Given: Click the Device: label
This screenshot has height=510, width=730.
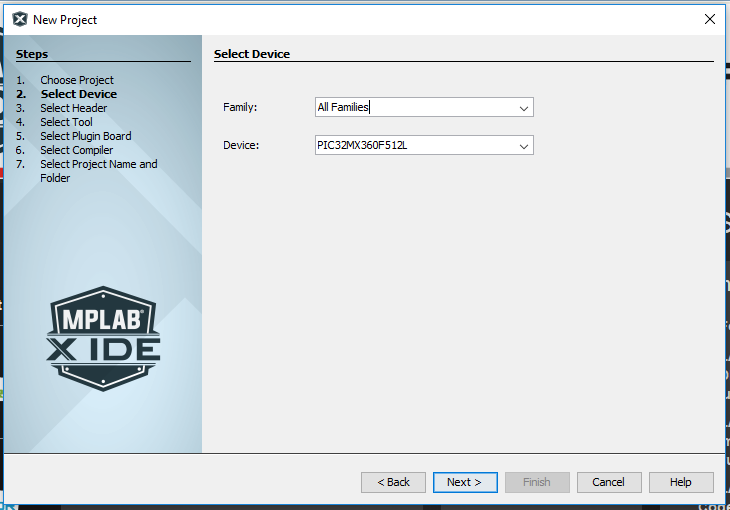Looking at the screenshot, I should pyautogui.click(x=241, y=145).
